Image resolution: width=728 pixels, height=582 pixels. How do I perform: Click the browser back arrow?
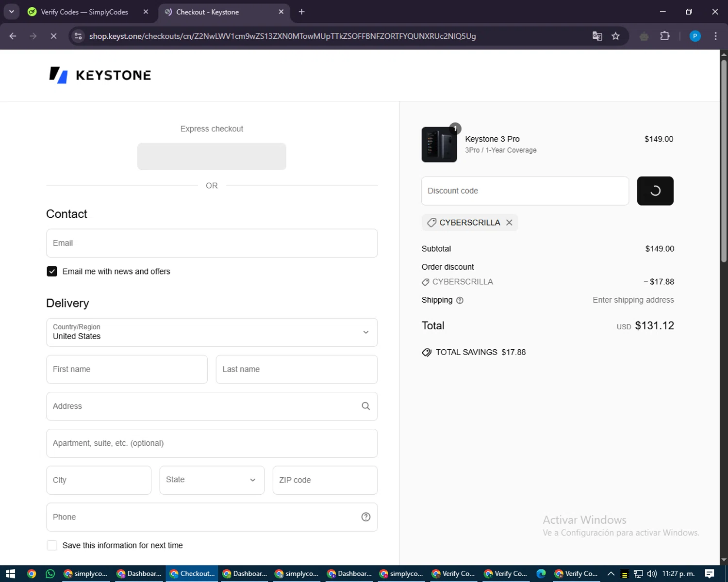pos(13,36)
